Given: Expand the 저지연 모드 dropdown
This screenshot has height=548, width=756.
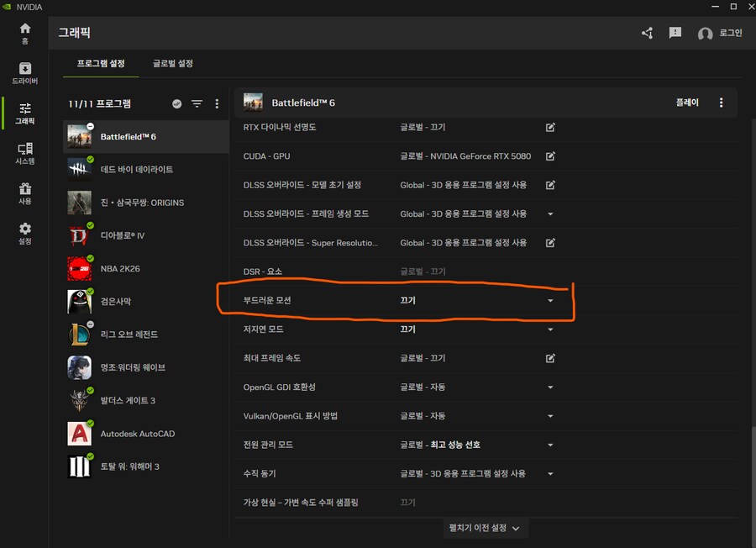Looking at the screenshot, I should pos(550,329).
